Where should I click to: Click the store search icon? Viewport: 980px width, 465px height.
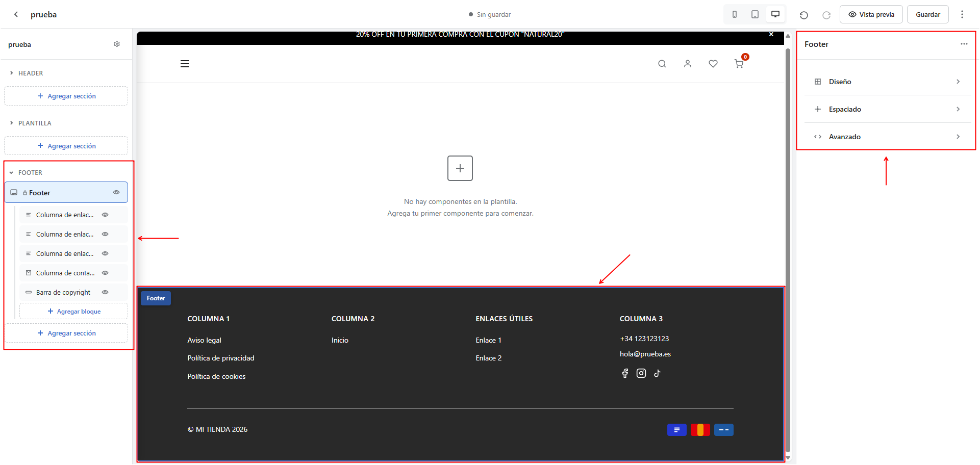(662, 64)
